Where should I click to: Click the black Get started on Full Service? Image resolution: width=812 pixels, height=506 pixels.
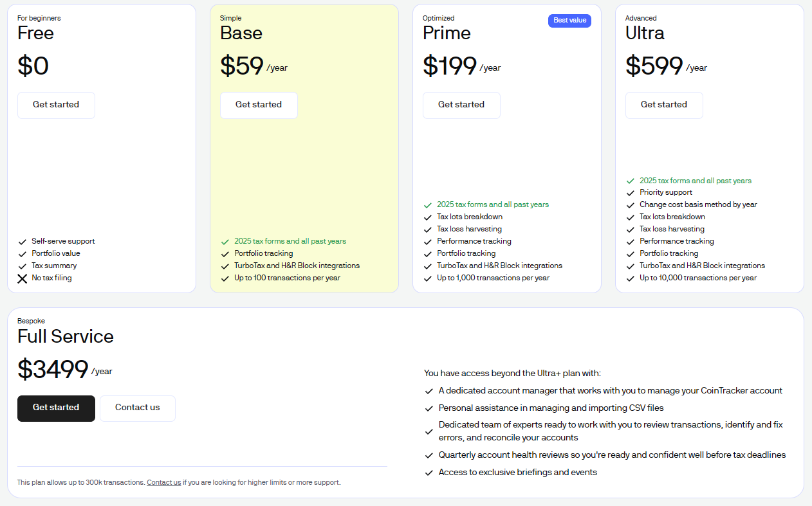56,408
